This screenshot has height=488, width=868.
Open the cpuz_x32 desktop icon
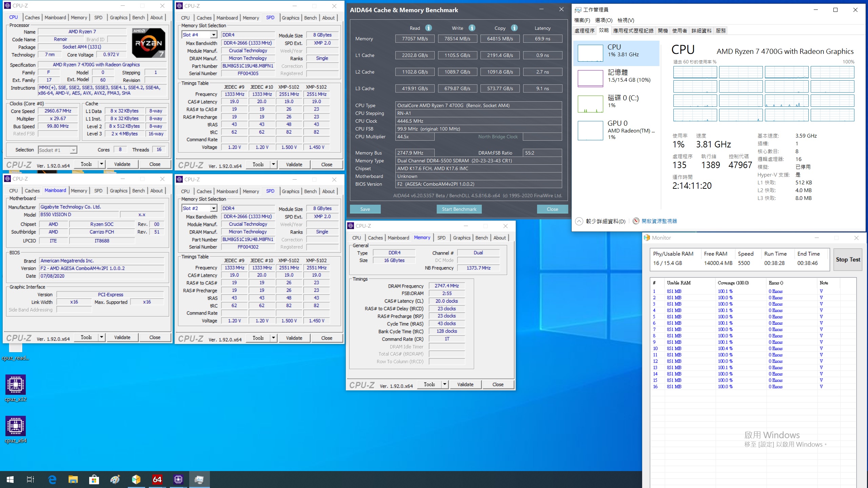tap(16, 388)
